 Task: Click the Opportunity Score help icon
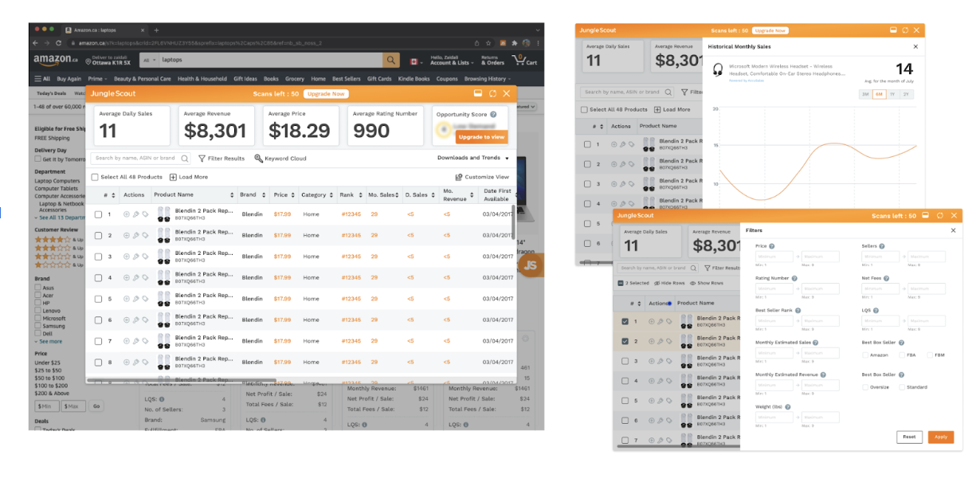click(493, 114)
